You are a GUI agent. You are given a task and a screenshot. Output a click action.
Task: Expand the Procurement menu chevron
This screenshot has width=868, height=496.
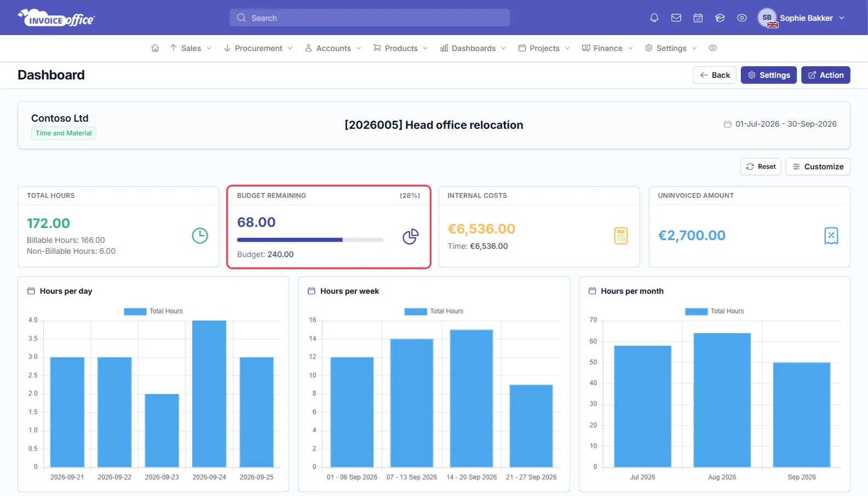pyautogui.click(x=290, y=48)
